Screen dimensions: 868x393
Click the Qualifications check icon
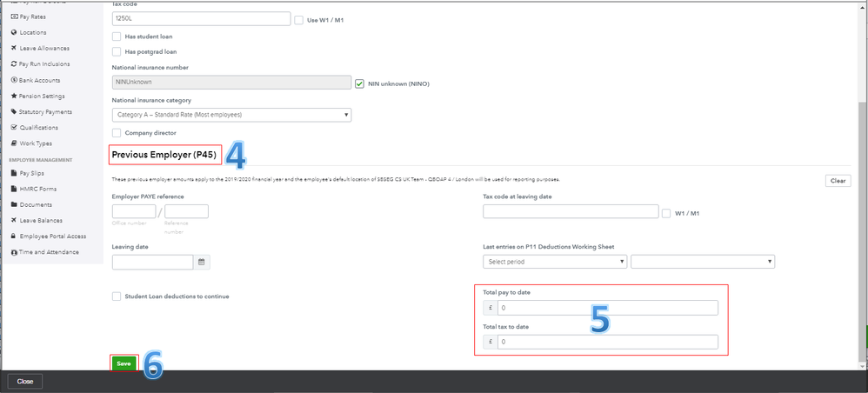point(15,127)
